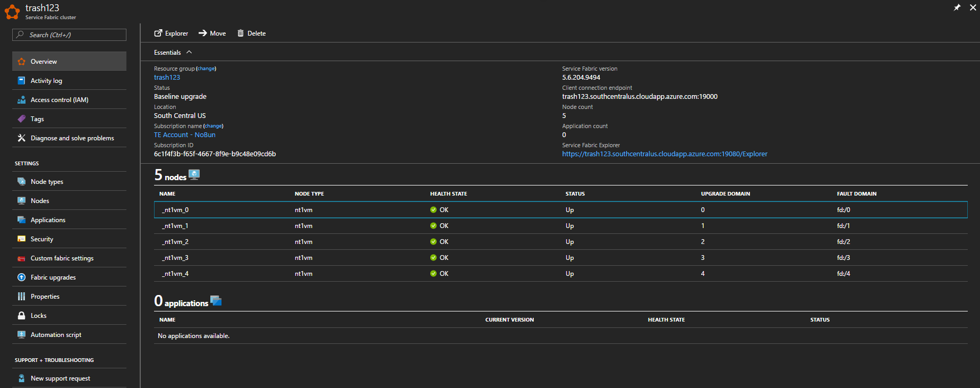
Task: Select the _nt1vm_1 node row
Action: [560, 225]
